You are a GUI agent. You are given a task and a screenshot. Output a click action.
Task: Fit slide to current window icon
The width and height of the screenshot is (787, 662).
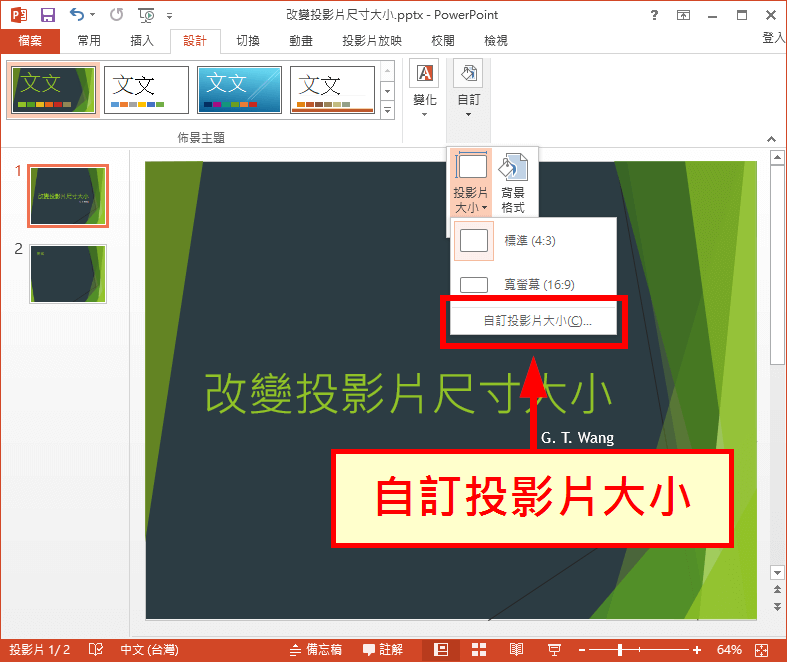761,650
